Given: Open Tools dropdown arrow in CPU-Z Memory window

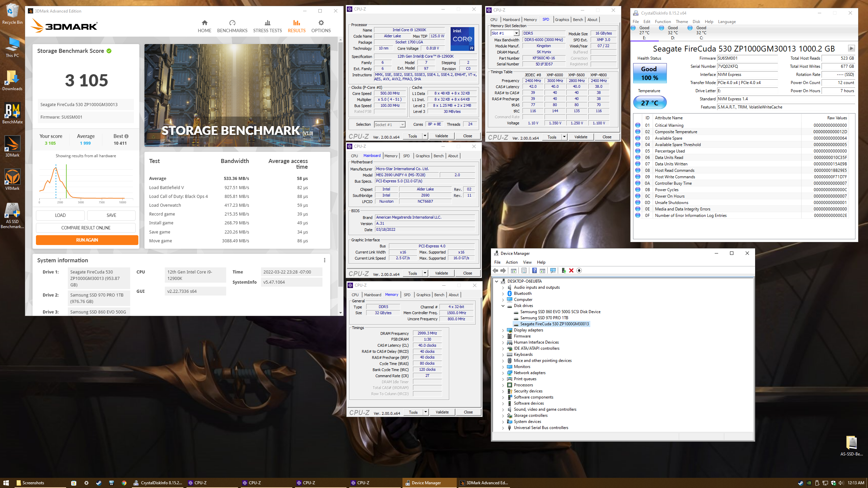Looking at the screenshot, I should 426,412.
